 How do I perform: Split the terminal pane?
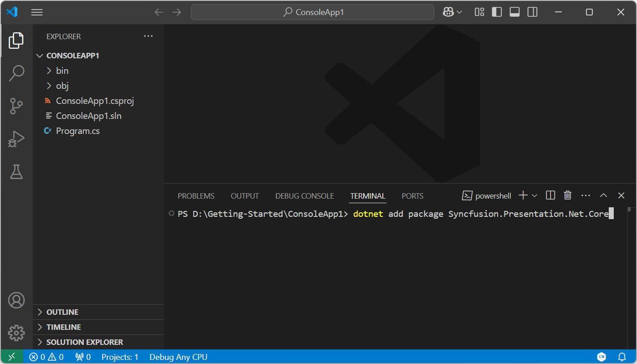(550, 195)
